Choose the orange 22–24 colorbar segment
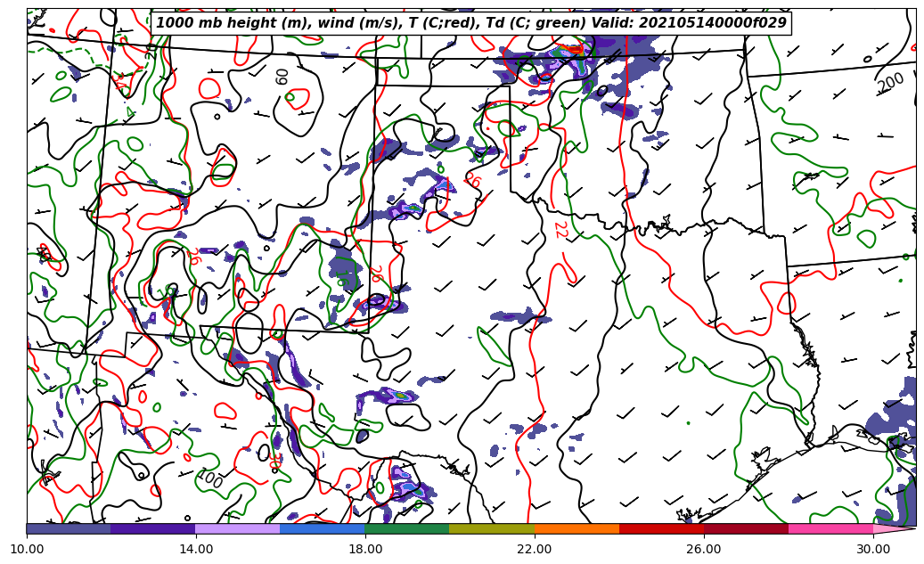The height and width of the screenshot is (564, 924). [576, 528]
